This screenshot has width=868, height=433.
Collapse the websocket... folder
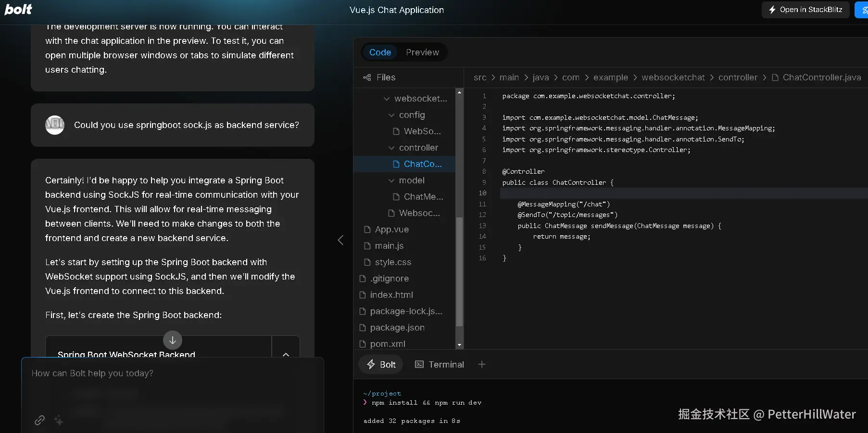pyautogui.click(x=415, y=99)
